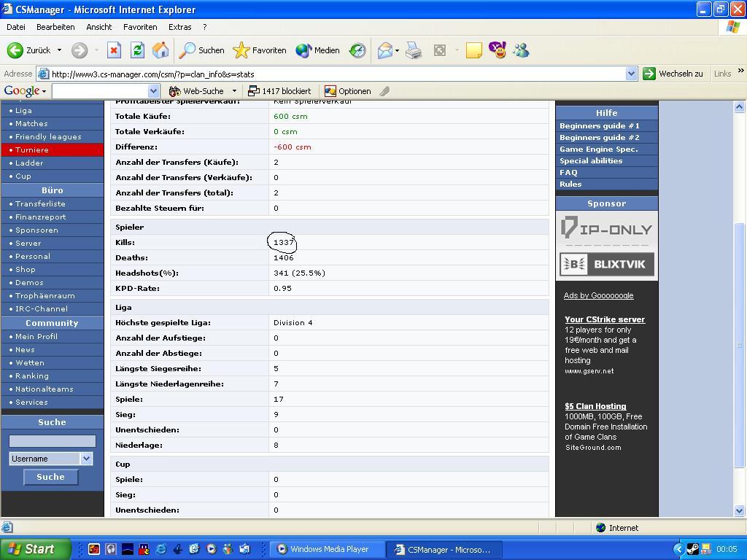The width and height of the screenshot is (747, 560).
Task: Click the Ads by Goooooogle link
Action: 598,295
